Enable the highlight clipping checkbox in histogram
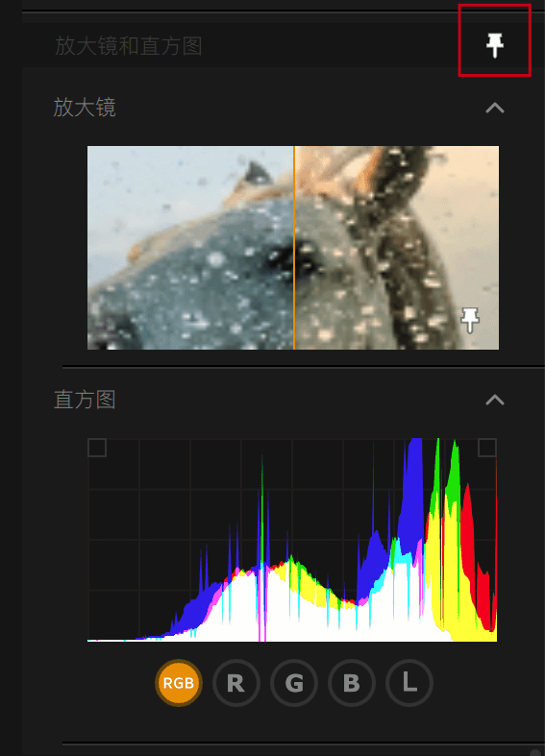Screen dimensions: 545x756 coord(486,448)
